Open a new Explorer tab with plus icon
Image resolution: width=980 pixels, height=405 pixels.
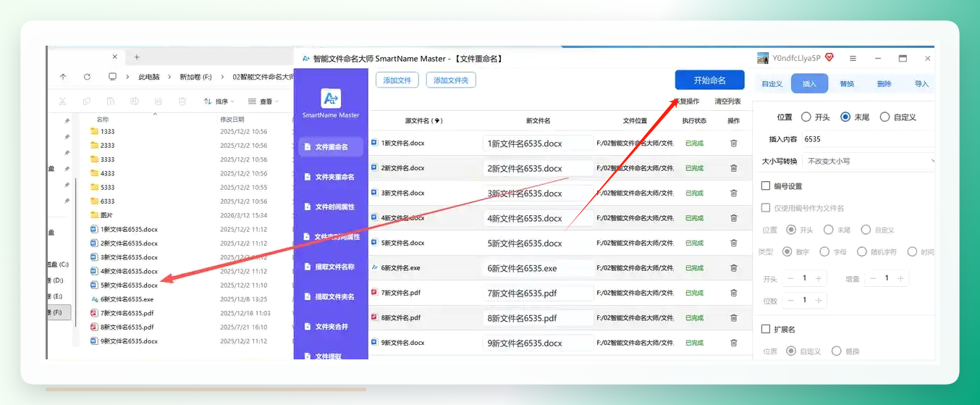(137, 57)
